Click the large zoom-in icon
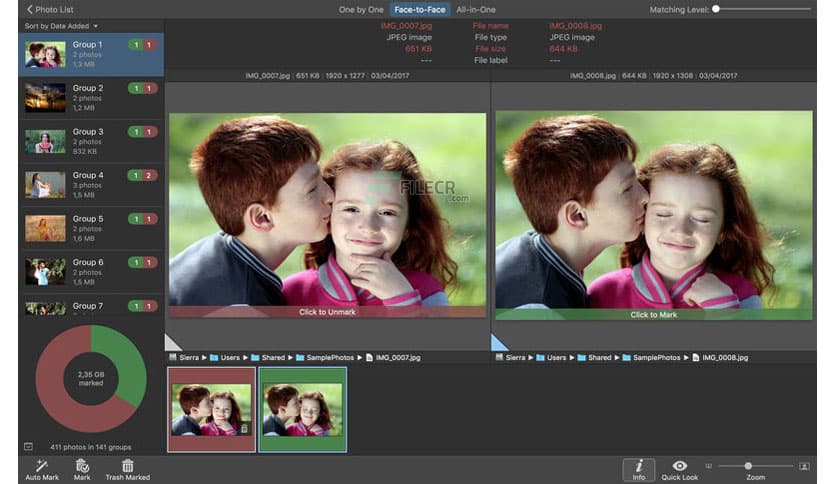The height and width of the screenshot is (484, 836). (x=804, y=466)
